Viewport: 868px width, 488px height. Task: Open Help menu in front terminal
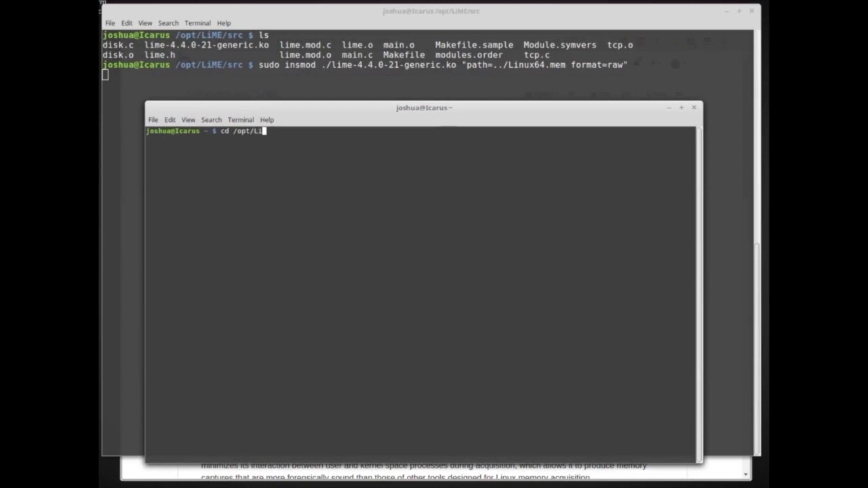click(x=267, y=120)
